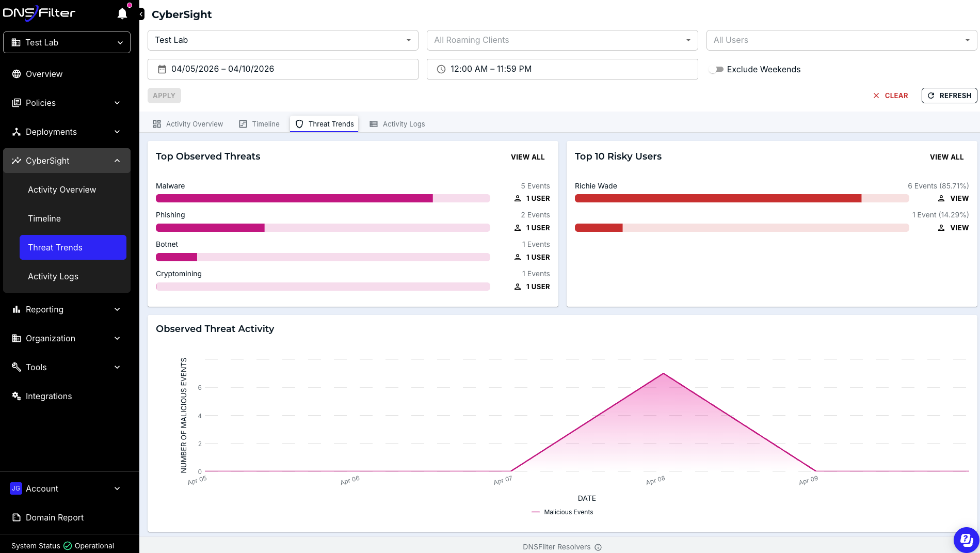
Task: Switch to the Activity Logs tab
Action: (397, 124)
